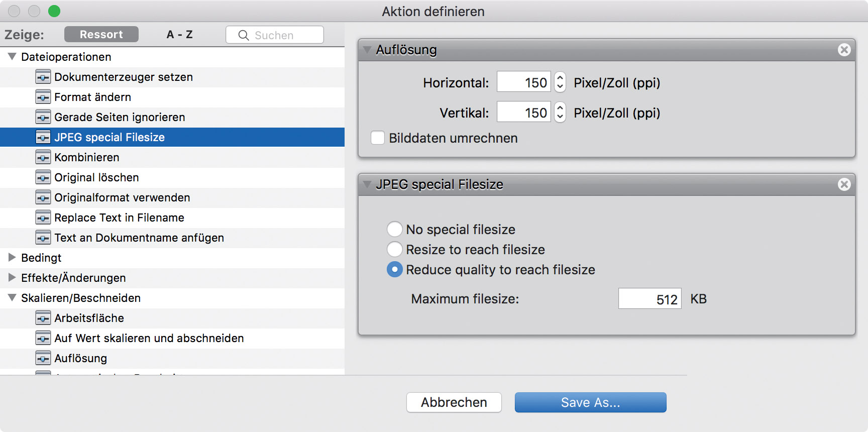Enable the Bilddaten umrechnen checkbox
The width and height of the screenshot is (868, 432).
[x=378, y=138]
